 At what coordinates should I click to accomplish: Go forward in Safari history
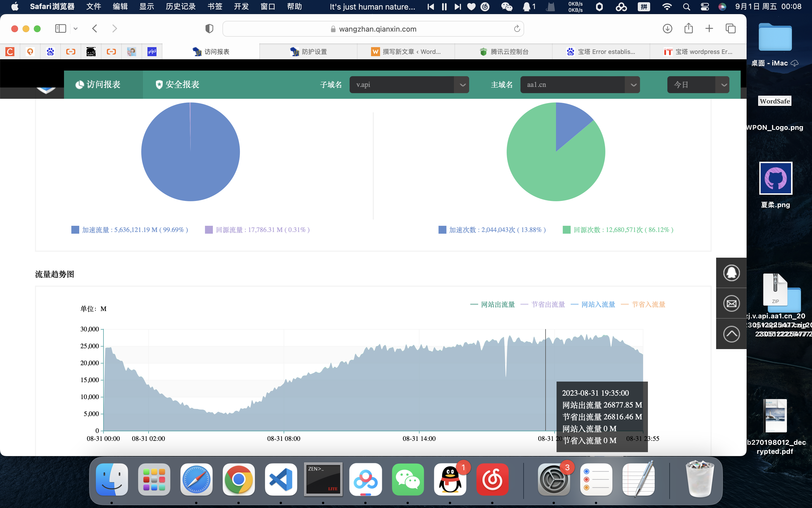pyautogui.click(x=114, y=29)
